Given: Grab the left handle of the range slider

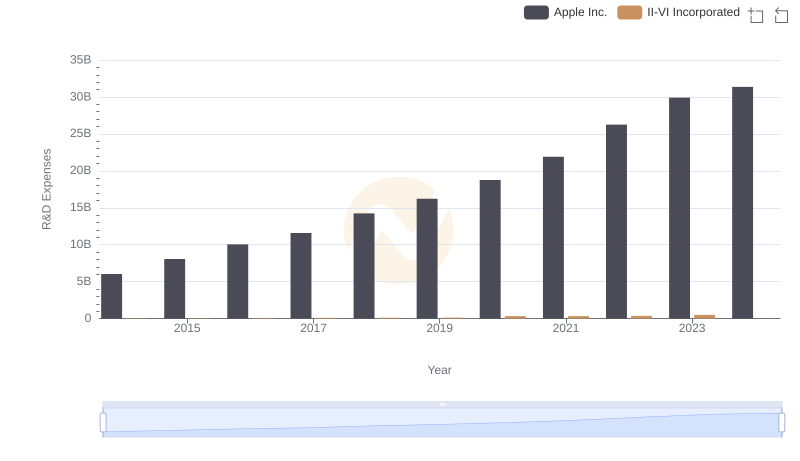Looking at the screenshot, I should click(103, 422).
